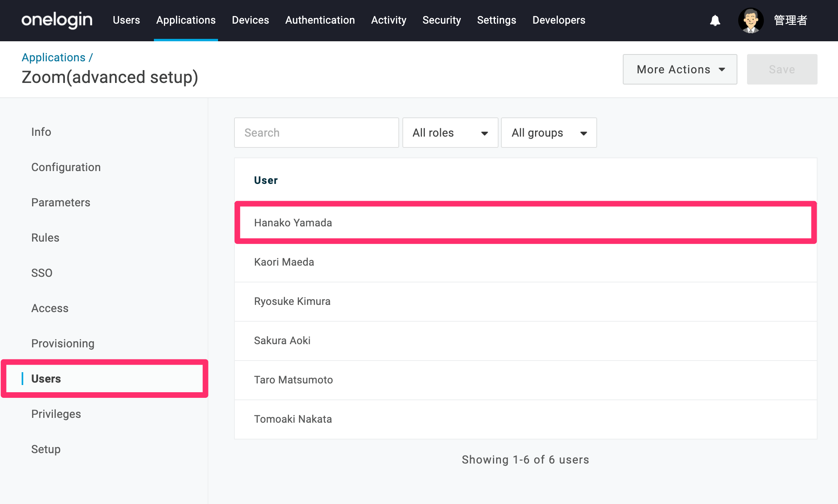Click the Showing 1-6 of 6 users text
Viewport: 838px width, 504px height.
(x=525, y=460)
